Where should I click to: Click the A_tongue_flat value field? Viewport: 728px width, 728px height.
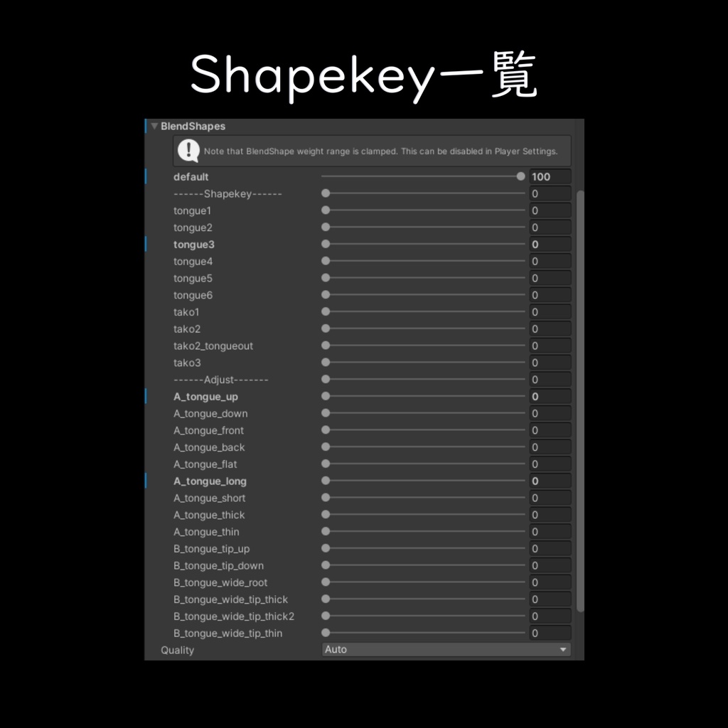point(550,464)
